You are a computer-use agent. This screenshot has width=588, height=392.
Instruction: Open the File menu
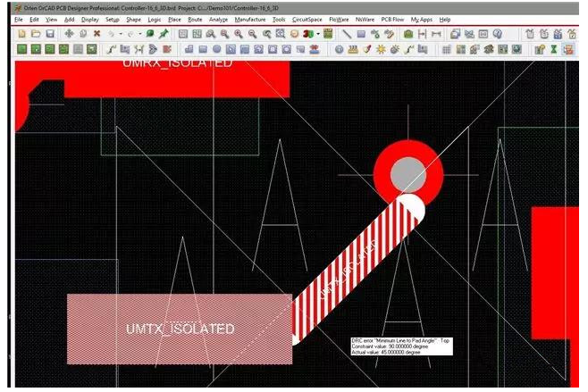pos(19,20)
